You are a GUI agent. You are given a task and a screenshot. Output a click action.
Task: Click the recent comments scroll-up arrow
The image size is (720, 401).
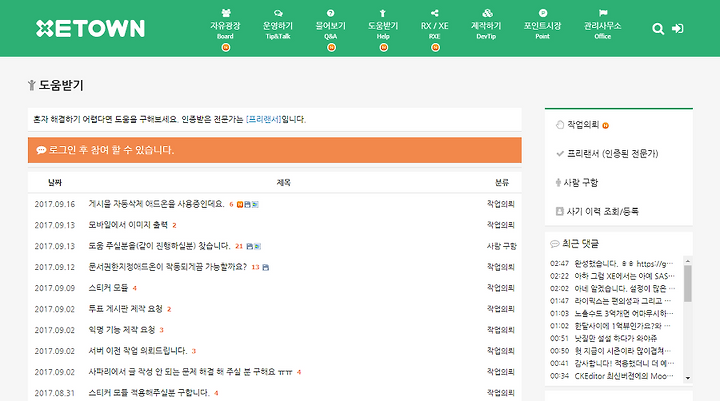pos(687,261)
